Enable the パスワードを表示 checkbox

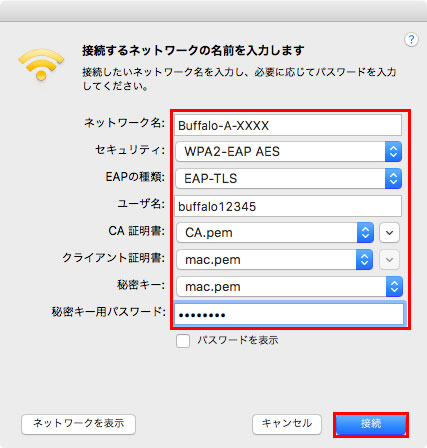[183, 341]
